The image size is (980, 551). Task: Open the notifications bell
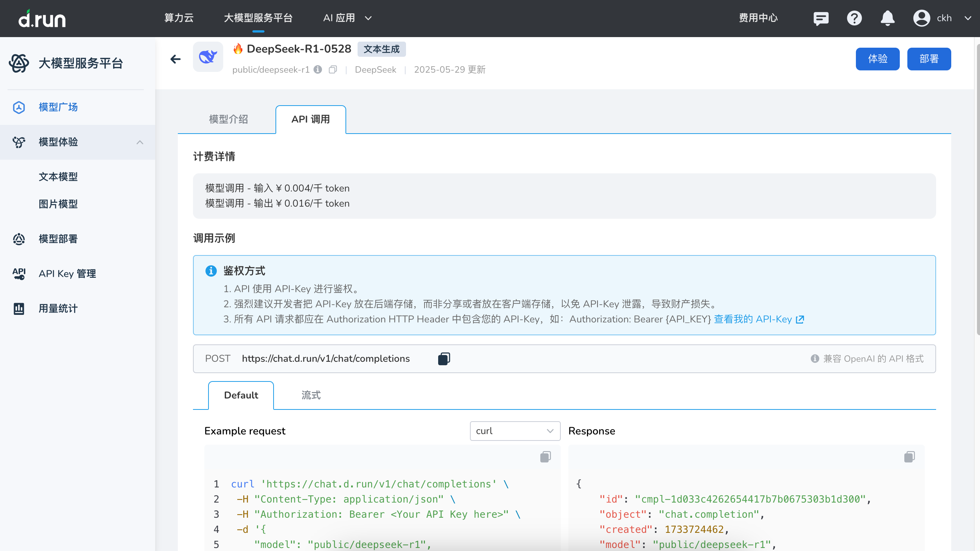coord(887,18)
